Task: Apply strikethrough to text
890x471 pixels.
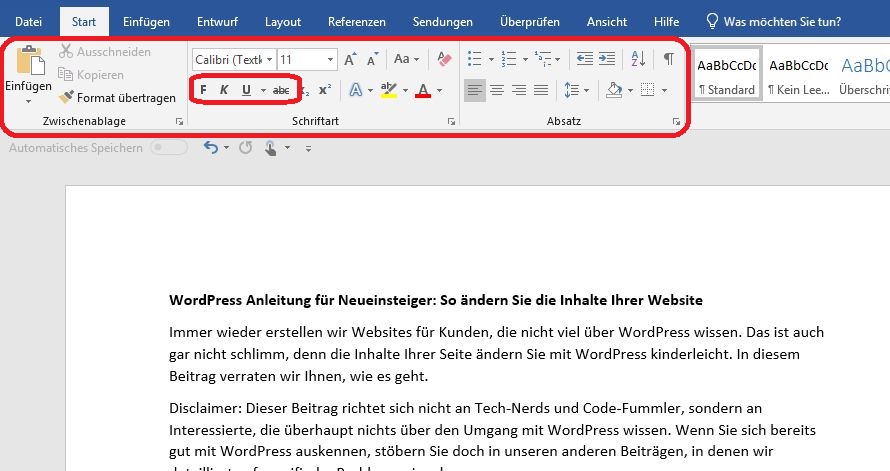Action: 281,90
